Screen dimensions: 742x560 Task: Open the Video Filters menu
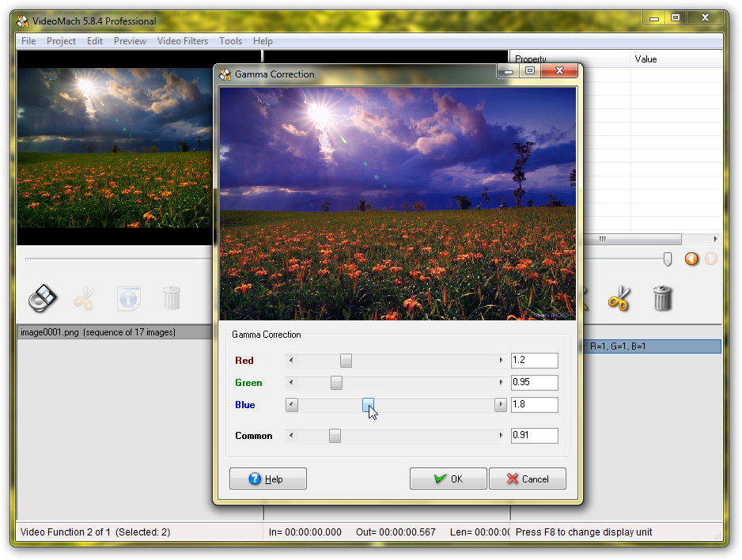(x=183, y=41)
